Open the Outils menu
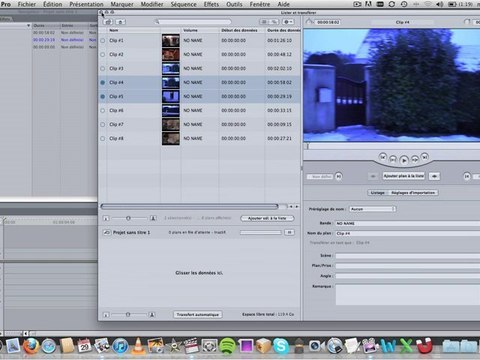 (x=234, y=4)
